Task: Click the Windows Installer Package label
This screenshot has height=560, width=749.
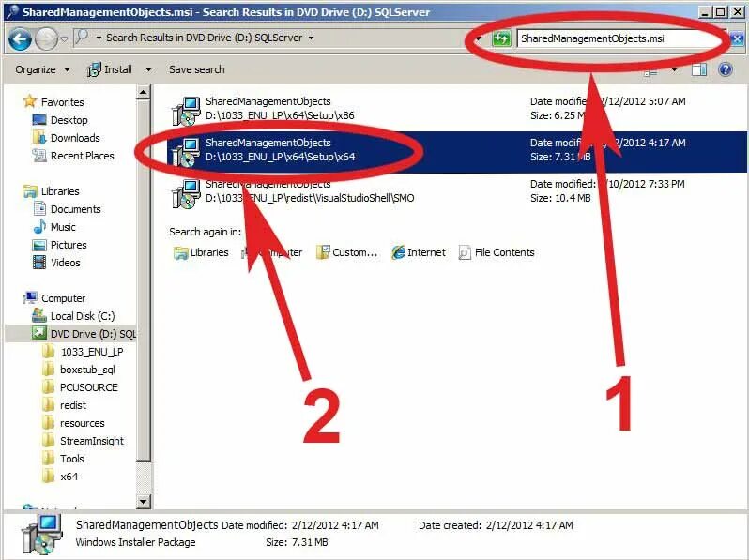Action: click(136, 543)
